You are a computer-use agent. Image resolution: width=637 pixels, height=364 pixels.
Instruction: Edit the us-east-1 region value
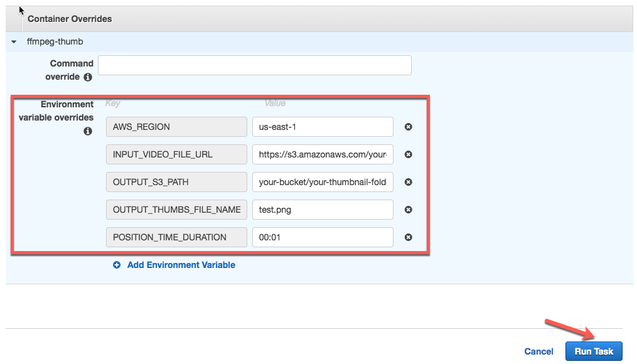point(322,127)
